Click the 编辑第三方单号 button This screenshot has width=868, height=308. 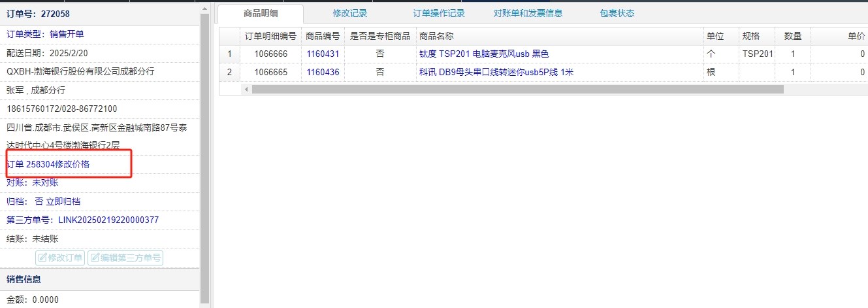125,258
